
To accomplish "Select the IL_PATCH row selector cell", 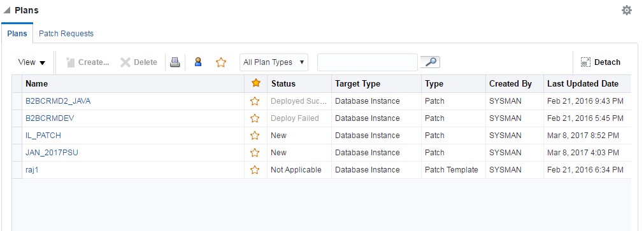I will [17, 136].
